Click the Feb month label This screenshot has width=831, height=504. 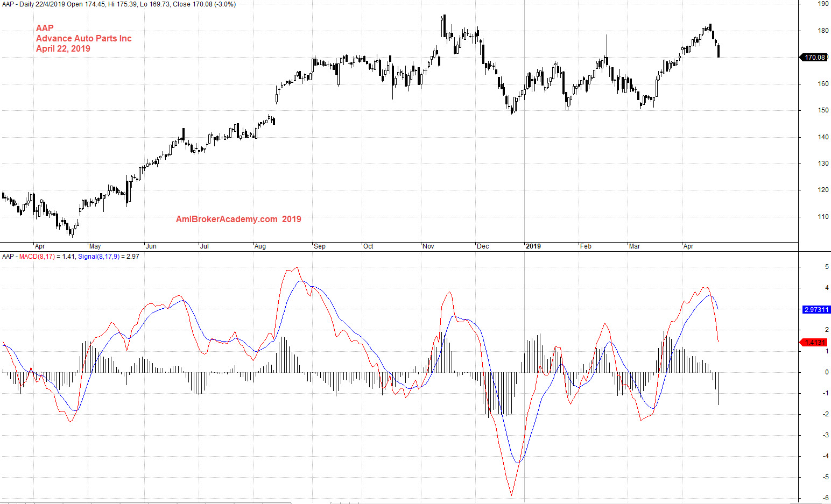tap(586, 246)
